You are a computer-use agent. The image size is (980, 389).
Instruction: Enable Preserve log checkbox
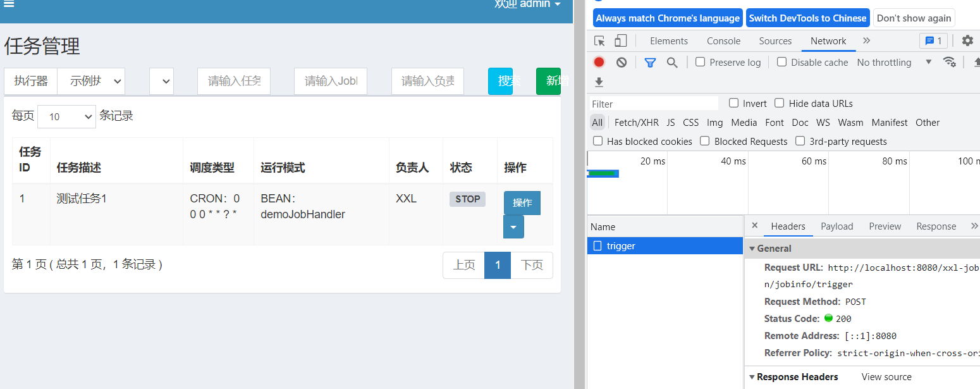tap(700, 62)
